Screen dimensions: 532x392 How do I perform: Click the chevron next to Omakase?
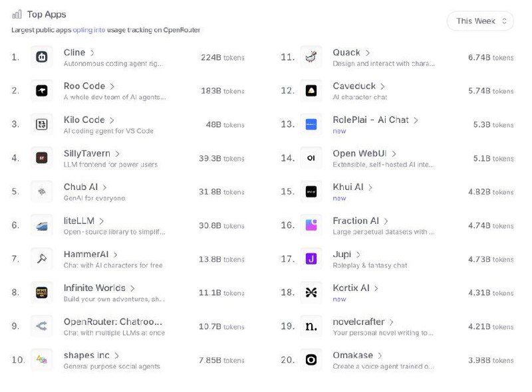point(380,355)
